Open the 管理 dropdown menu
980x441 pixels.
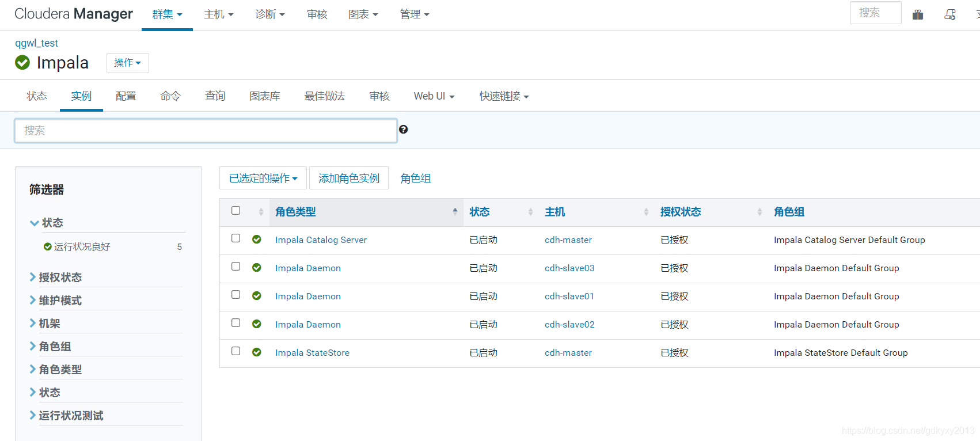click(415, 14)
